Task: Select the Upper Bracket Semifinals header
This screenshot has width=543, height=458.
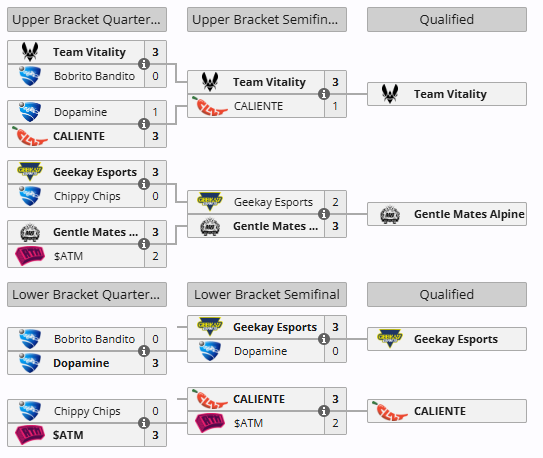Action: (267, 20)
